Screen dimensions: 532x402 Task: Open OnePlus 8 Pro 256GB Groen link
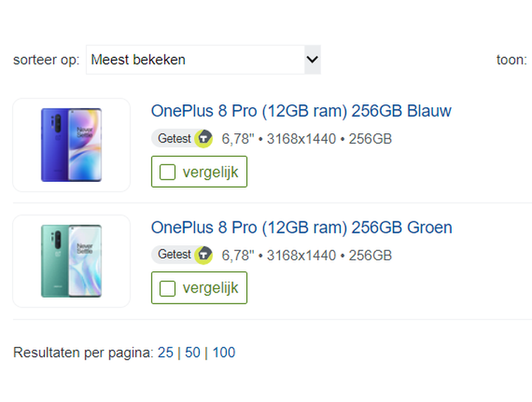tap(301, 228)
